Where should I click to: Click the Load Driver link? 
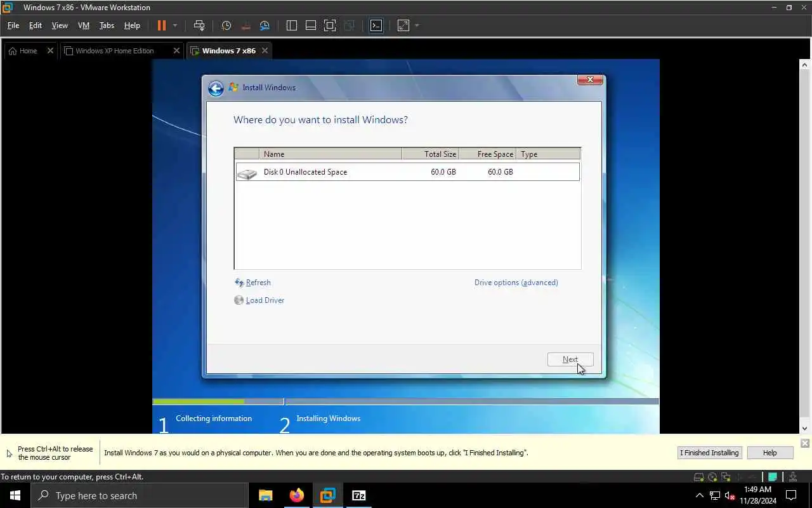pos(265,300)
